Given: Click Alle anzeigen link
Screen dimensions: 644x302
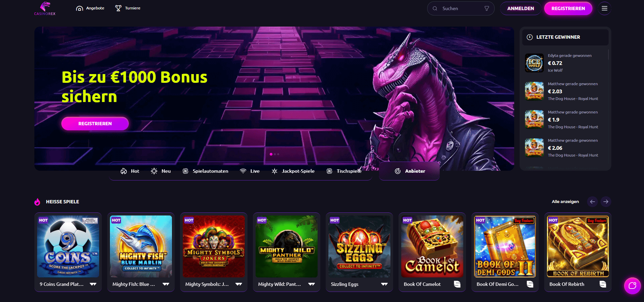Looking at the screenshot, I should (x=565, y=202).
